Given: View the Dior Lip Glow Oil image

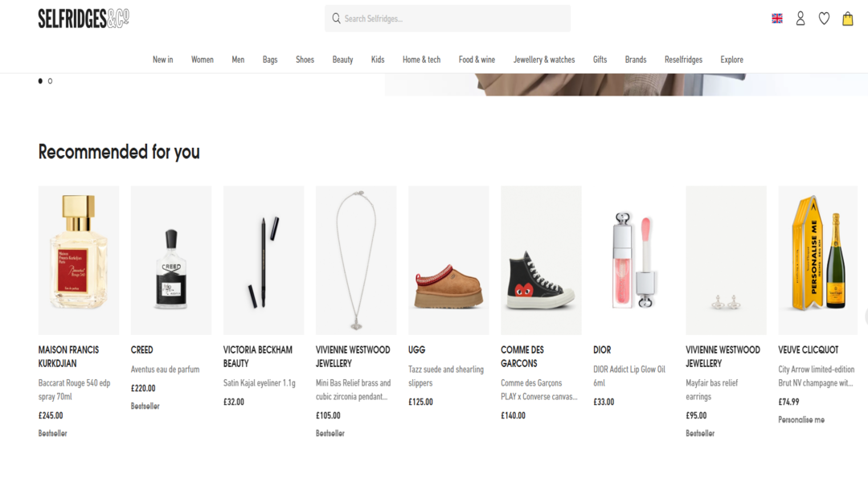Looking at the screenshot, I should click(634, 260).
